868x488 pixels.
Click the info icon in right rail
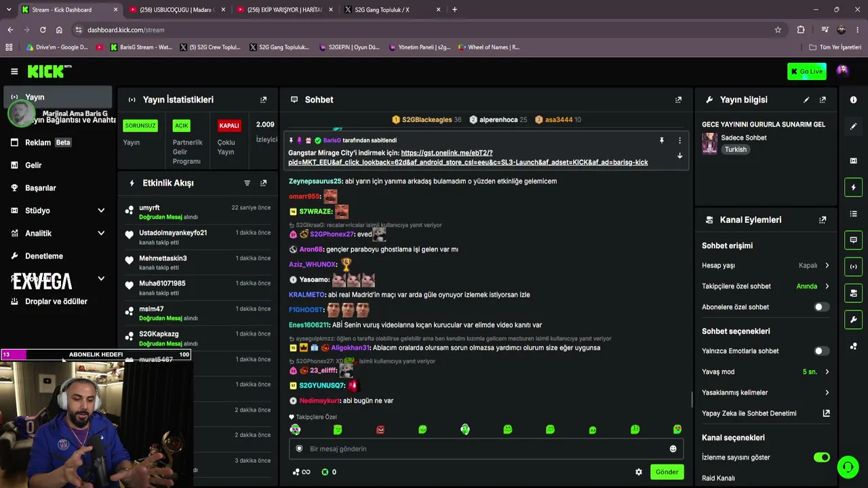point(853,100)
